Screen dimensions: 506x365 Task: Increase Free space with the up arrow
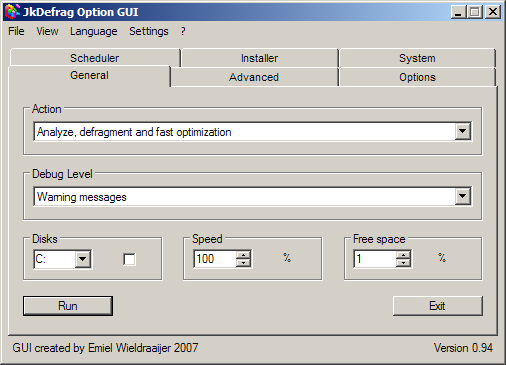403,255
